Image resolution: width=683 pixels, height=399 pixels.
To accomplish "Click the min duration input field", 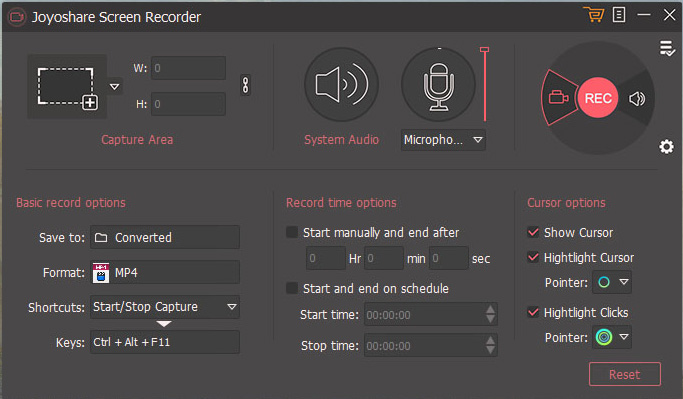I will coord(384,258).
